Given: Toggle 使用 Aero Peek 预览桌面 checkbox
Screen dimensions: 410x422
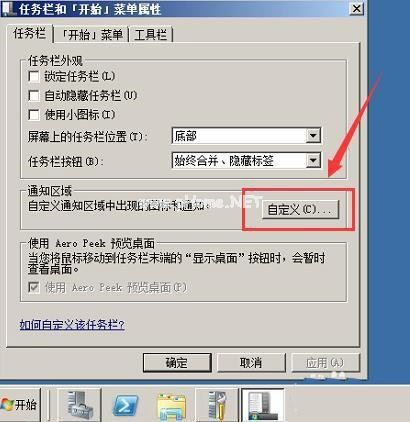Looking at the screenshot, I should click(34, 287).
